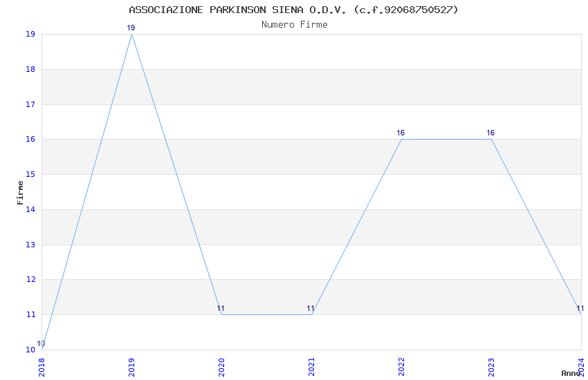This screenshot has height=380, width=588.
Task: Click the chart title ASSOCIAZIONE PARKINSON SIENA O.D.V.
Action: (x=293, y=10)
